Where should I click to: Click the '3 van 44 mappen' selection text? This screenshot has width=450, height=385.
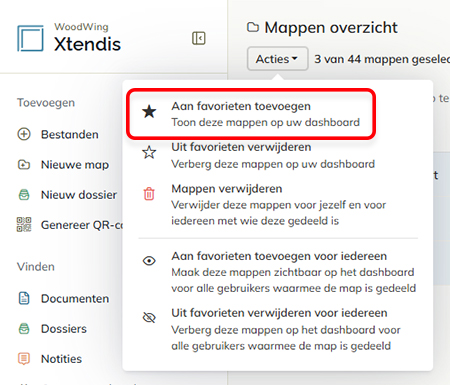(x=382, y=59)
